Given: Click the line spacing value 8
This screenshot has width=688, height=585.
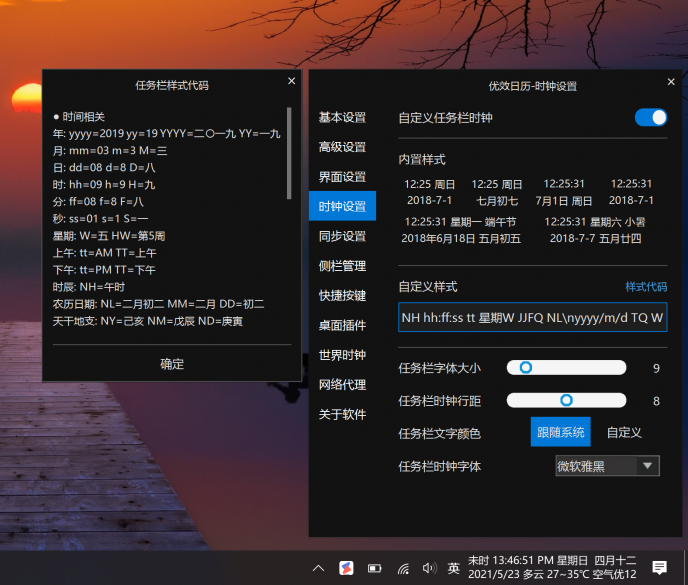Looking at the screenshot, I should coord(656,401).
